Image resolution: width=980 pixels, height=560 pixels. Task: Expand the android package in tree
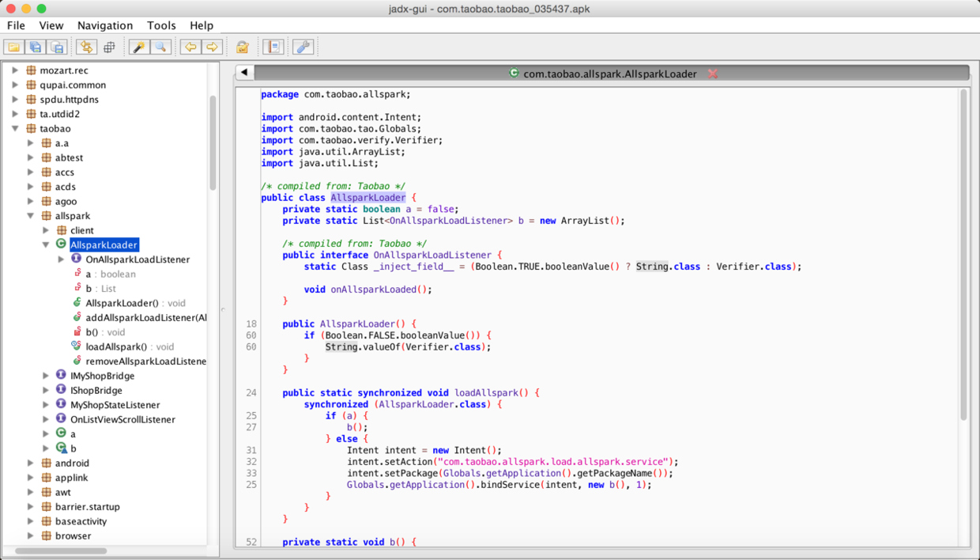[30, 464]
